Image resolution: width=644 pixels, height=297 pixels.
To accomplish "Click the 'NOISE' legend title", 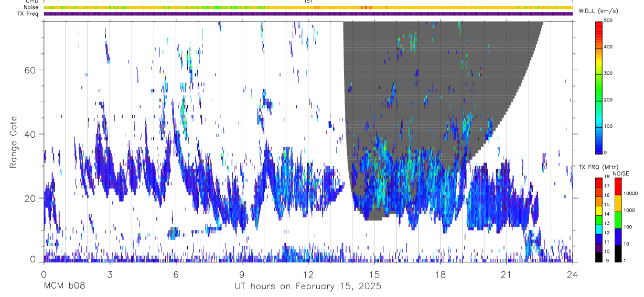I will (620, 173).
